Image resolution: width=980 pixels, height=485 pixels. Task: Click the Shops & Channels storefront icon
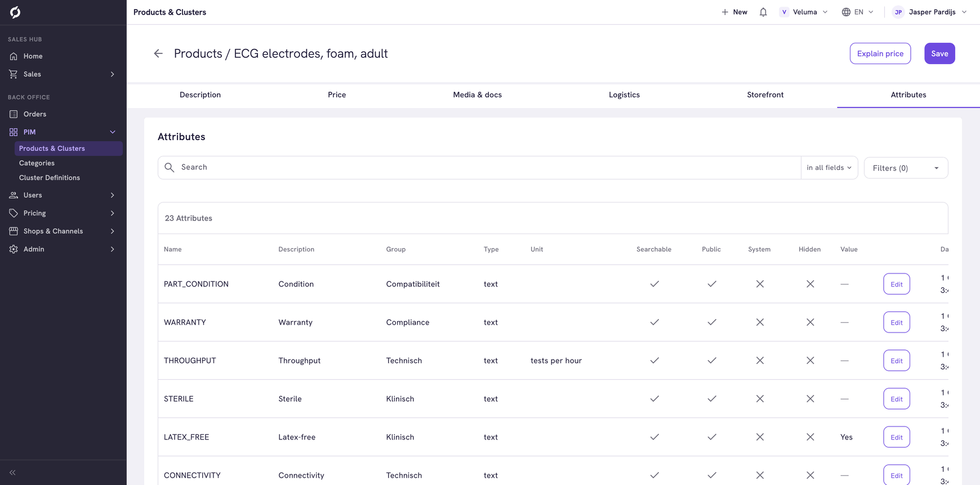(x=14, y=231)
